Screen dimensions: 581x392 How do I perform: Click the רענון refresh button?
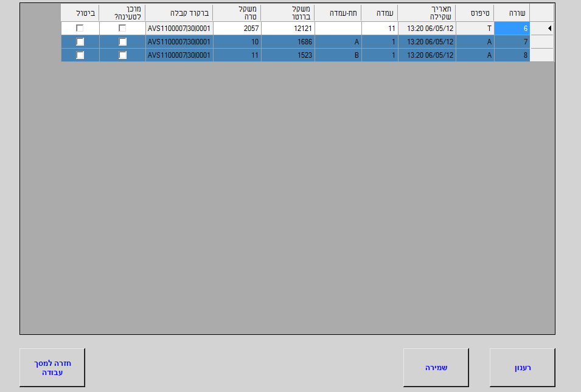(x=522, y=368)
